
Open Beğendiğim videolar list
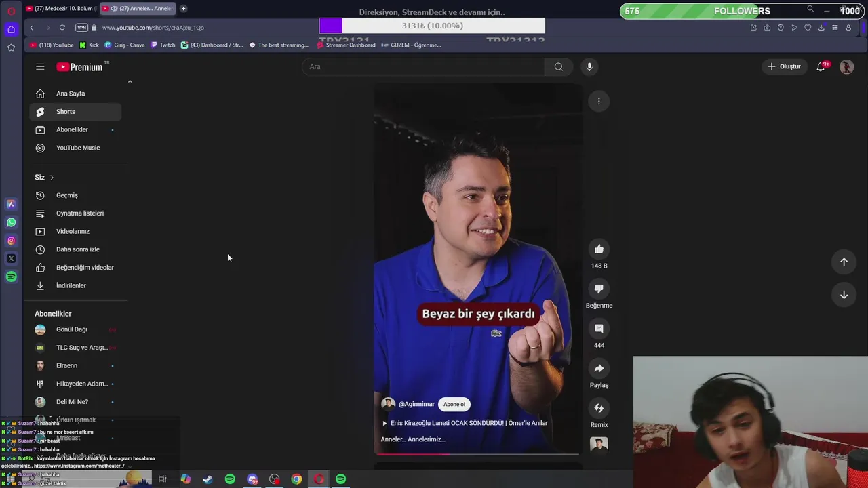(75, 267)
